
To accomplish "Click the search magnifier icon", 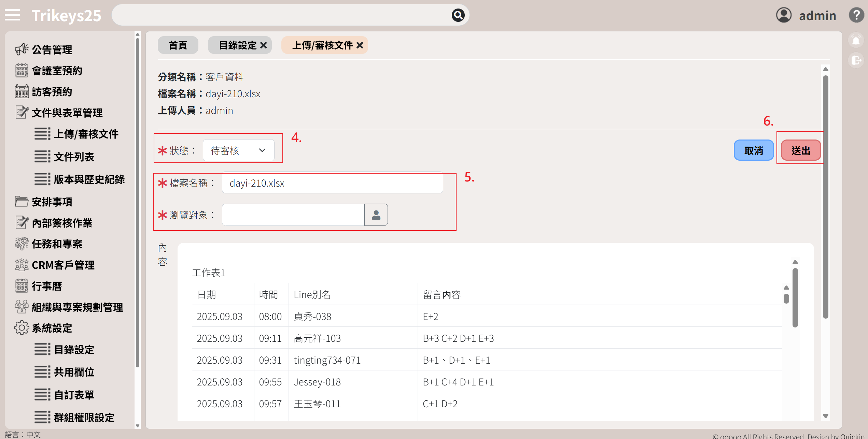I will pos(458,15).
